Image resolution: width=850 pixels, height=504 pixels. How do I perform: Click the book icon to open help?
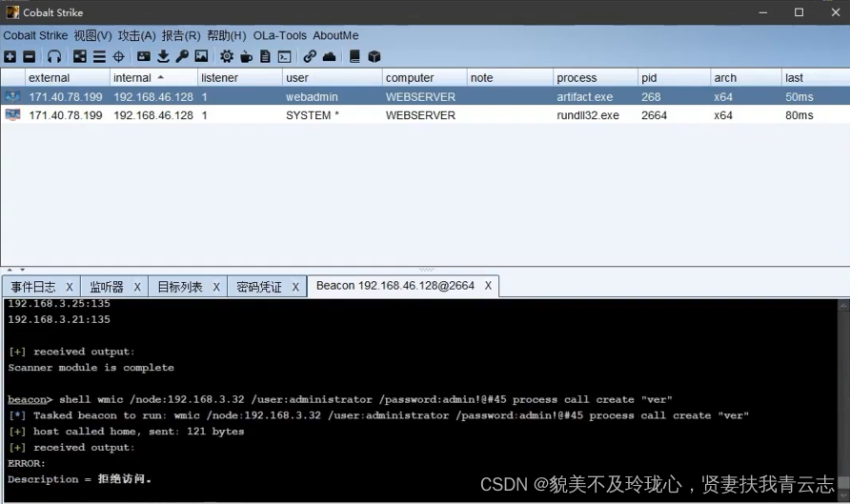pos(354,56)
